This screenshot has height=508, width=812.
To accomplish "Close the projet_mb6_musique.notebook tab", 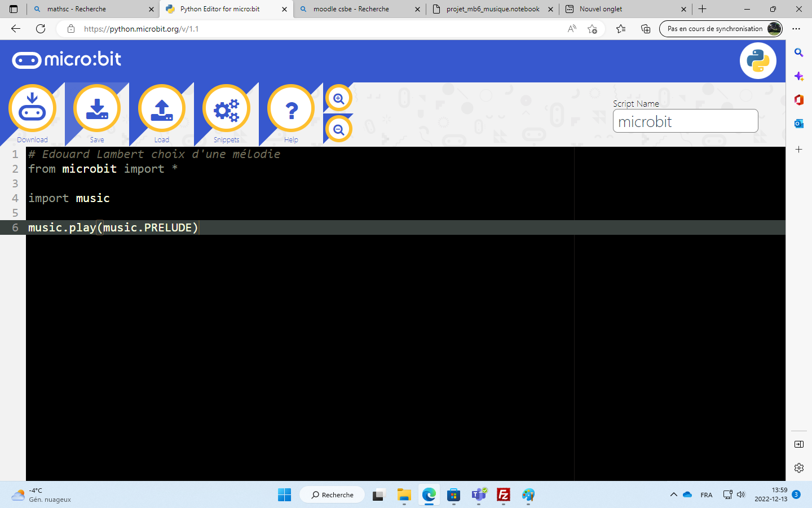I will [551, 9].
